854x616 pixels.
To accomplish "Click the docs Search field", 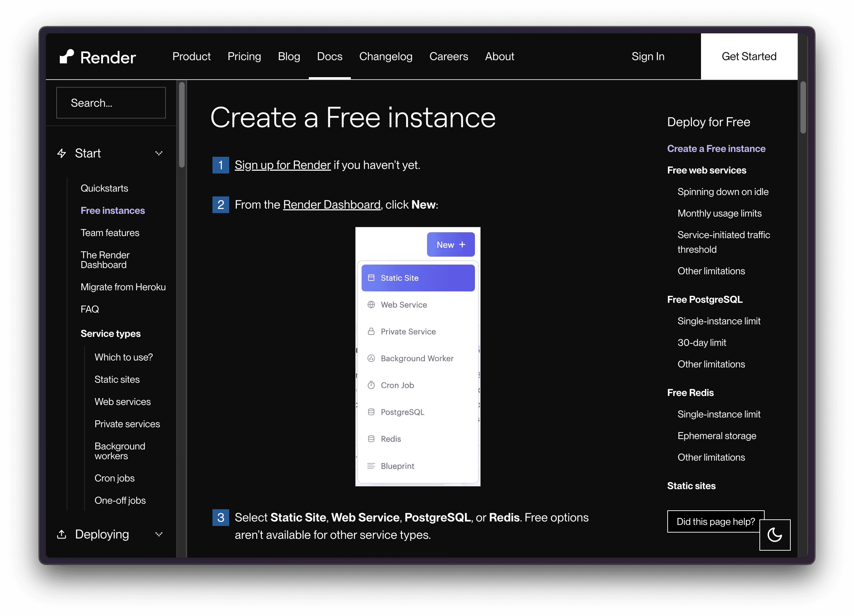I will (111, 103).
